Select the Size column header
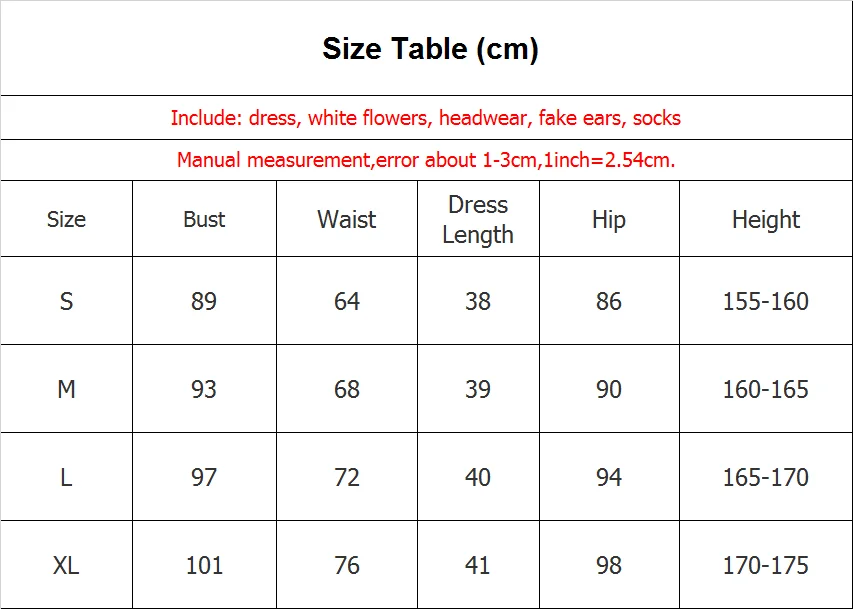The image size is (853, 609). 66,219
